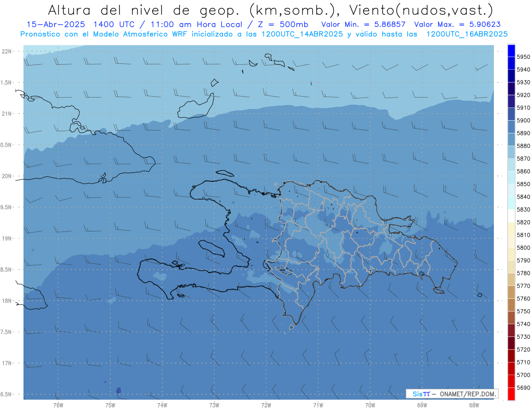Image resolution: width=532 pixels, height=411 pixels.
Task: Pick the tan swatch between 5770 and 5780
Action: pyautogui.click(x=511, y=279)
